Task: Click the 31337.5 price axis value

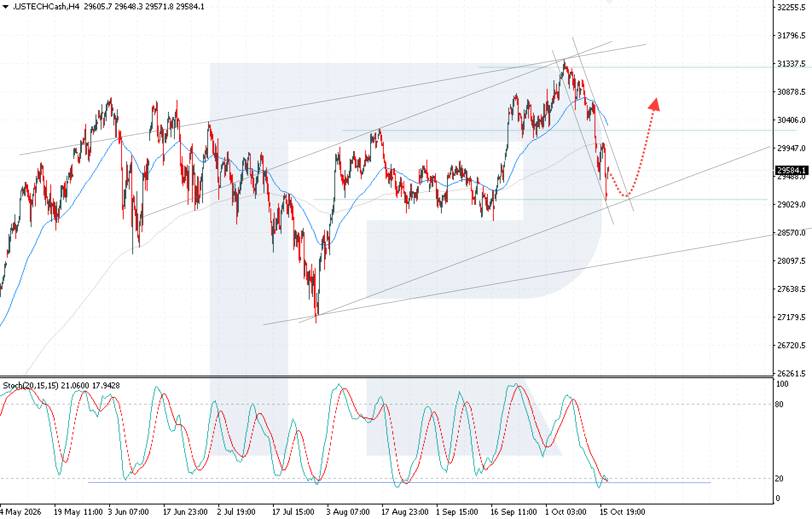Action: click(x=792, y=64)
